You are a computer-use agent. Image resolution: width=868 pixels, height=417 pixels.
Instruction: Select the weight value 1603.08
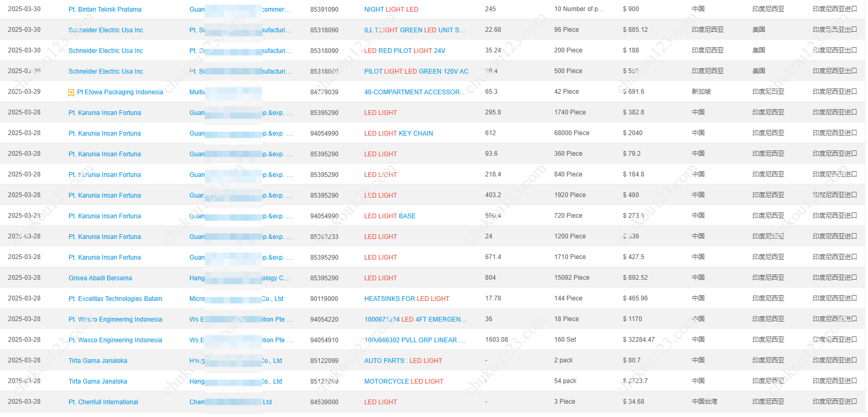pyautogui.click(x=496, y=340)
